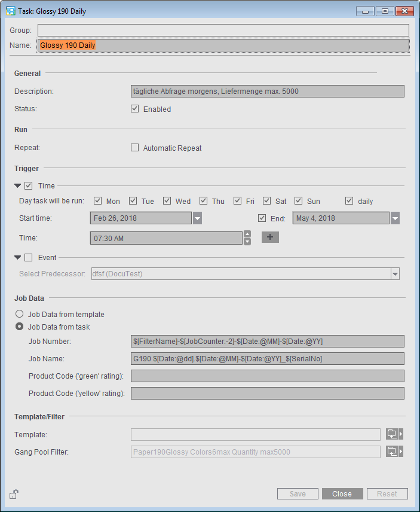Screen dimensions: 420x512
Task: Toggle the Sat day checkbox
Action: tap(267, 201)
